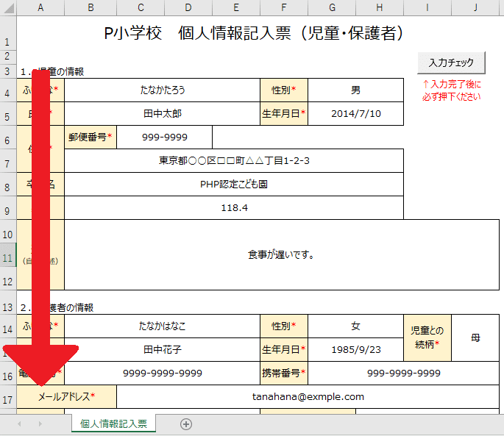Image resolution: width=504 pixels, height=436 pixels.
Task: Click the cell containing たなかはなこ
Action: click(x=163, y=326)
